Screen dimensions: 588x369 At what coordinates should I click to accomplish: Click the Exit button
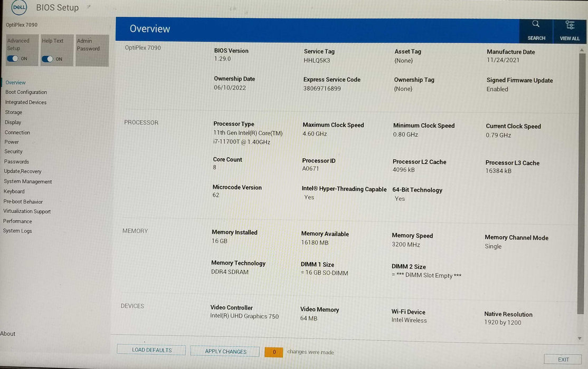563,360
